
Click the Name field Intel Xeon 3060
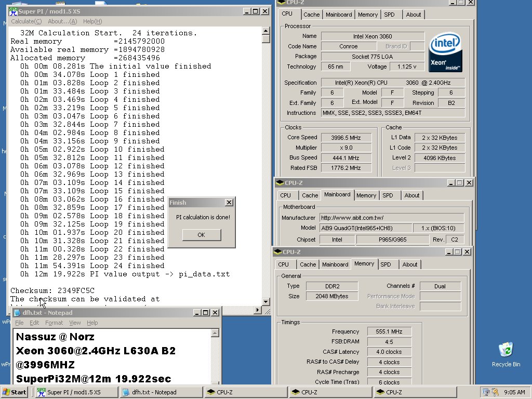[373, 36]
